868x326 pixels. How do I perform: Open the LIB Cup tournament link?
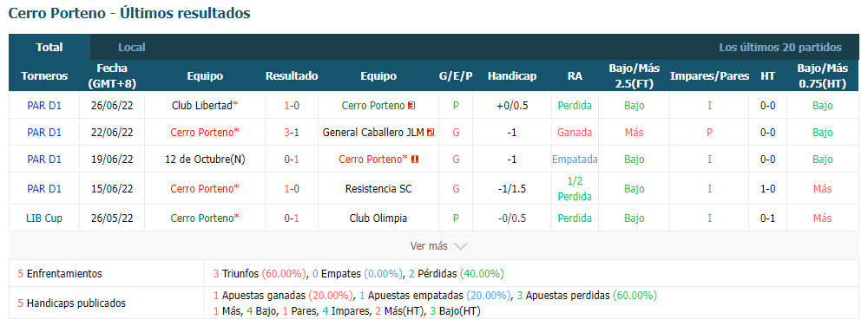tap(44, 218)
